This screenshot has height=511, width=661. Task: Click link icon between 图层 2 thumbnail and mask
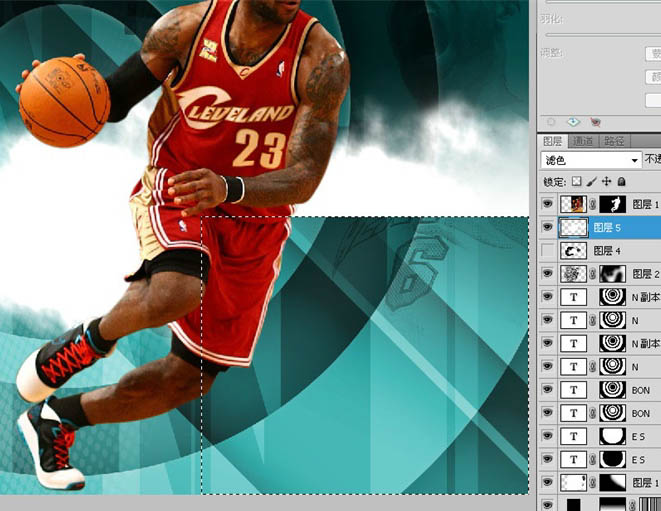coord(593,274)
